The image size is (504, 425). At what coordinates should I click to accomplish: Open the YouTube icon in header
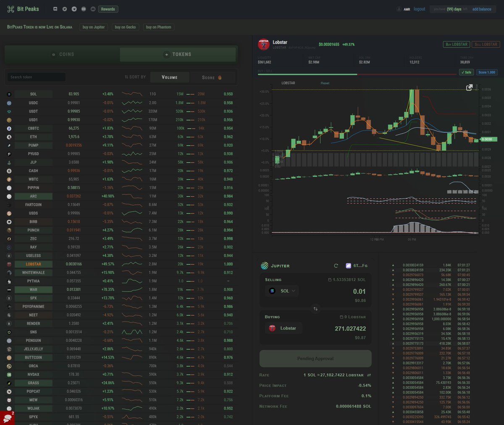[x=84, y=9]
